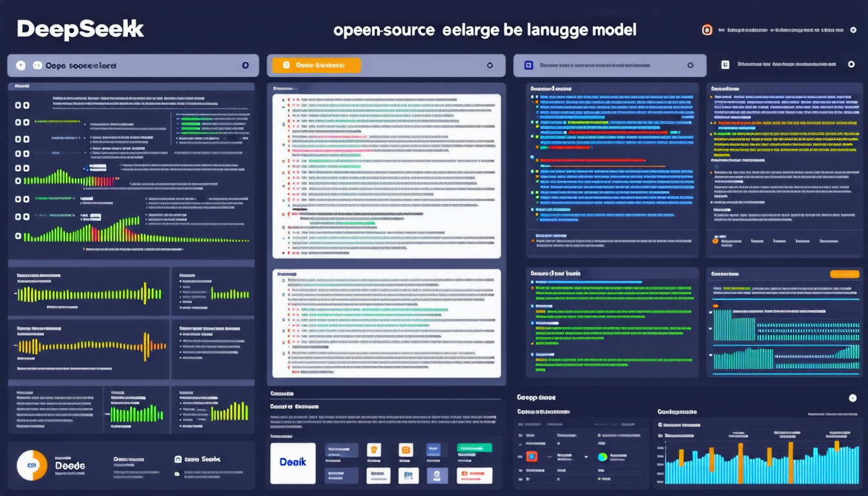
Task: Click the blue square icon in third panel header
Action: pyautogui.click(x=528, y=65)
